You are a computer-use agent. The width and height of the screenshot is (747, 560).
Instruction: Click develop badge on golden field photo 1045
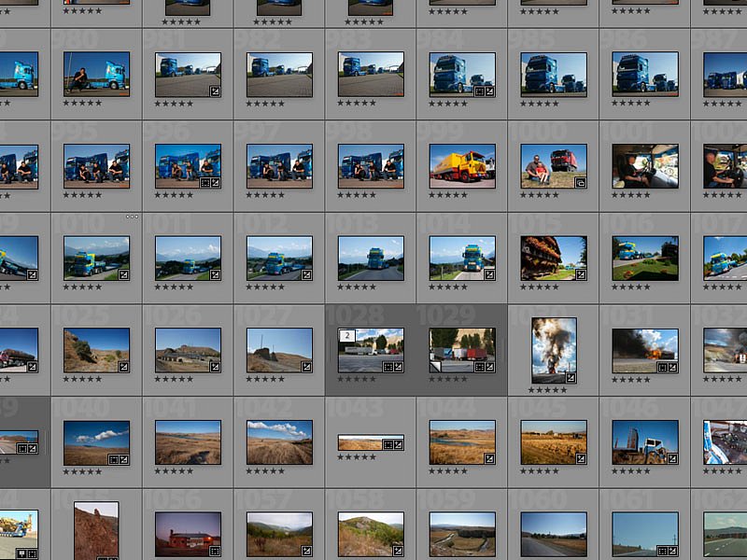(581, 459)
